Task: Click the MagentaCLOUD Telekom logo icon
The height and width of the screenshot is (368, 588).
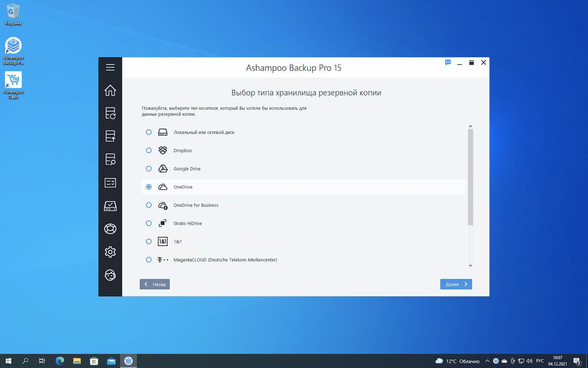Action: pos(163,260)
